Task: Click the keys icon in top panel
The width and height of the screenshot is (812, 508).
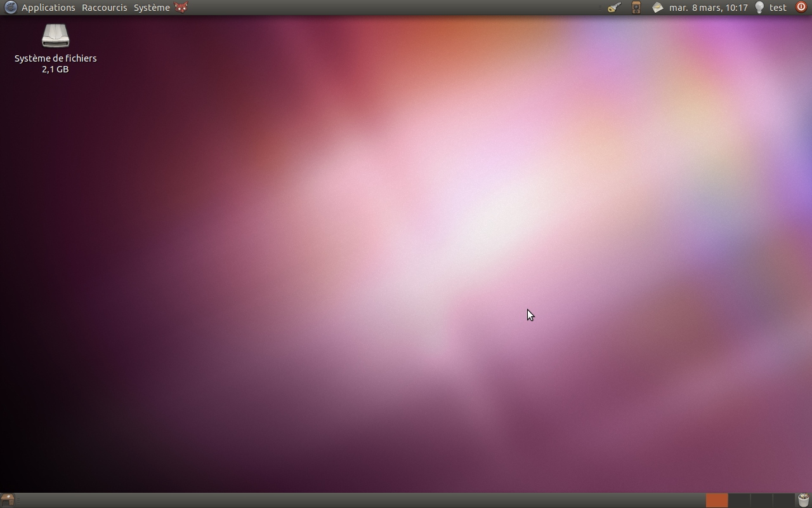Action: point(614,8)
